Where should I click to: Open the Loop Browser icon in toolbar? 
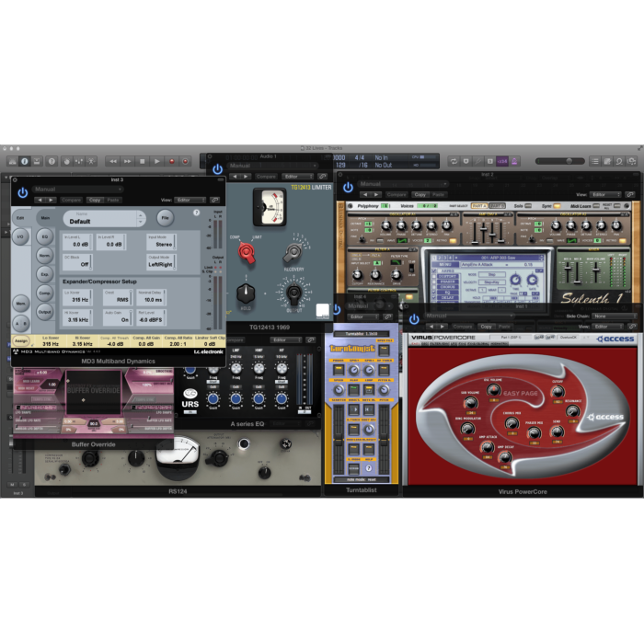click(x=619, y=161)
